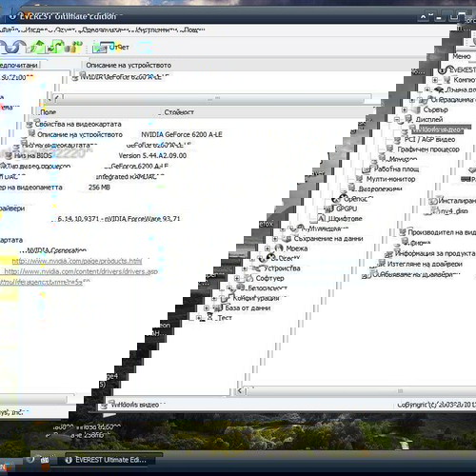Image resolution: width=476 pixels, height=476 pixels.
Task: Click the Поле column header
Action: click(x=49, y=112)
